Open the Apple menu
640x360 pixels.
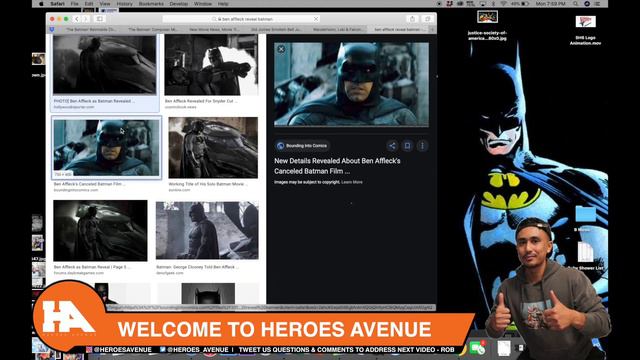41,4
